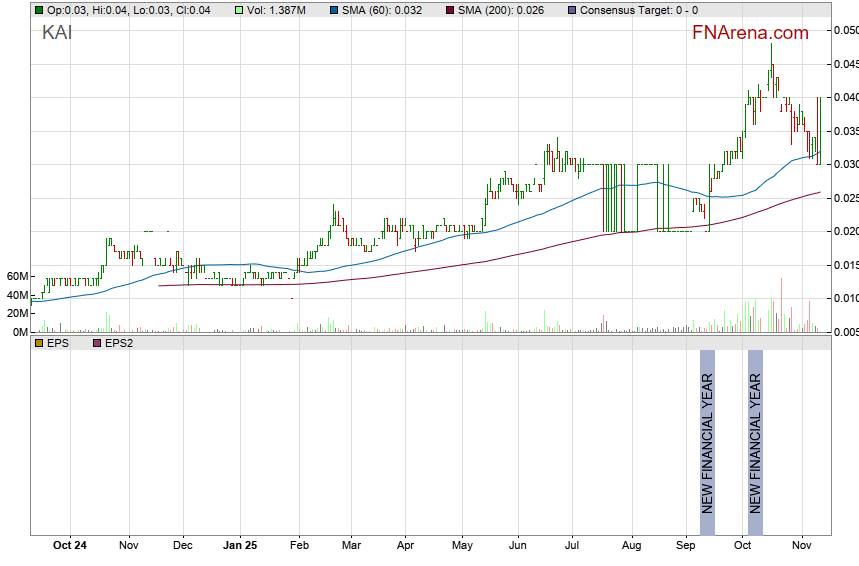Click the 'Vol: 1.387M' legend text
Viewport: 859px width, 566px height.
[281, 10]
